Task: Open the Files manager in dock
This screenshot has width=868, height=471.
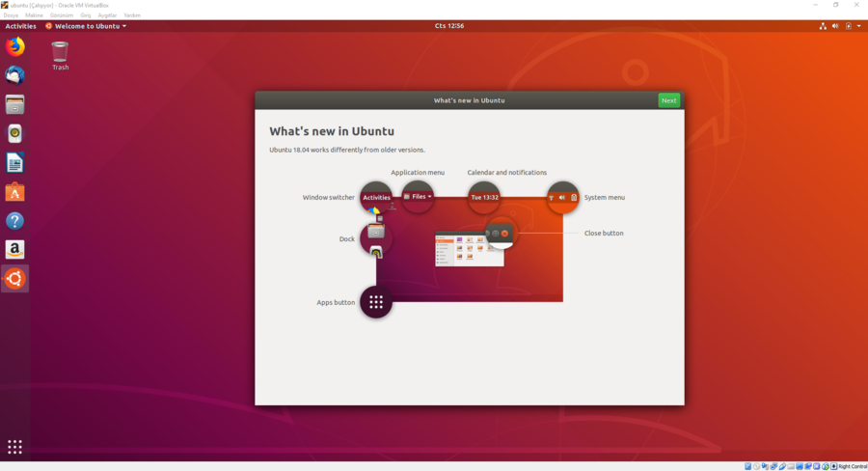Action: [x=14, y=104]
